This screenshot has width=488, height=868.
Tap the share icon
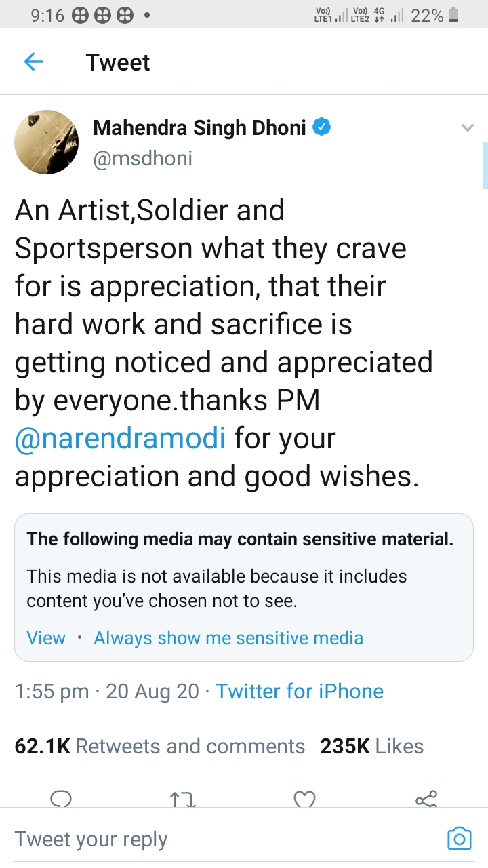426,800
